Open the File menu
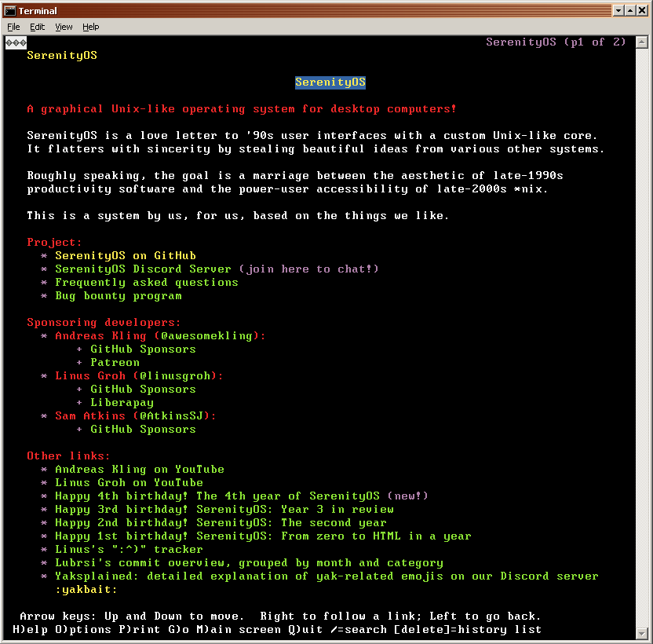Image resolution: width=653 pixels, height=644 pixels. (x=13, y=27)
